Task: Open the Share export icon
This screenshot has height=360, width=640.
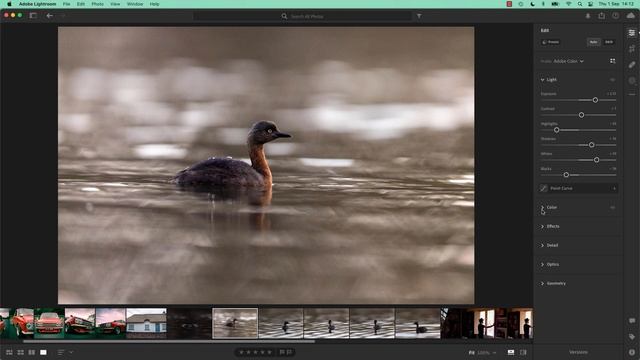Action: [602, 16]
